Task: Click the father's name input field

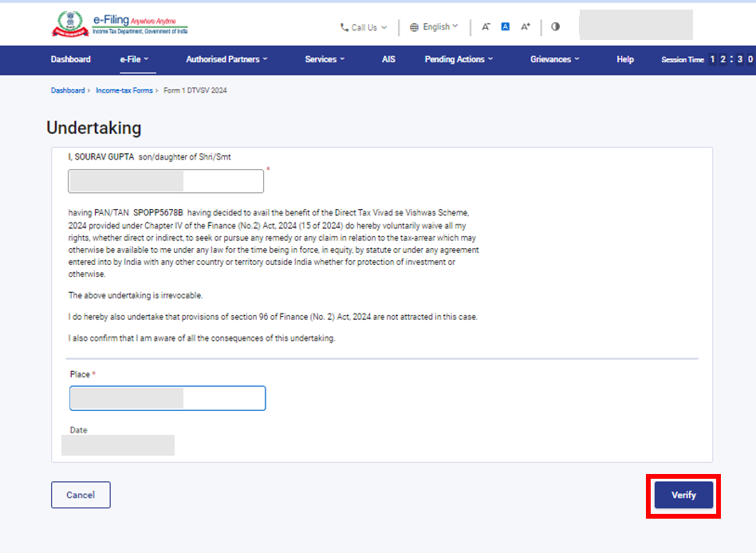Action: [166, 181]
